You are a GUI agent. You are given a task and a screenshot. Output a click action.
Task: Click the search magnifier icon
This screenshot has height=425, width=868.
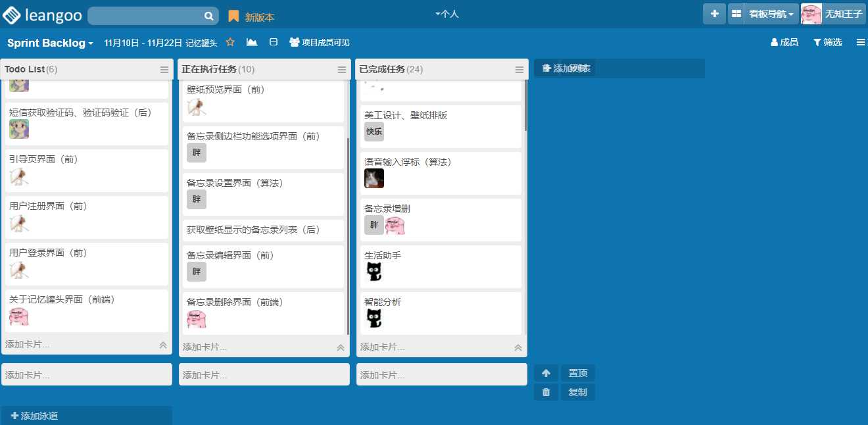(x=208, y=16)
